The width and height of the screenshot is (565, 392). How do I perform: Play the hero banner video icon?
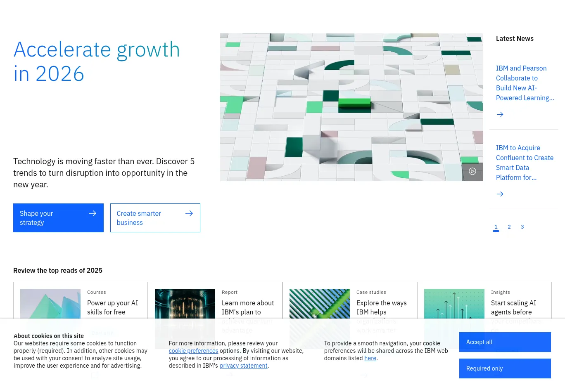coord(472,171)
